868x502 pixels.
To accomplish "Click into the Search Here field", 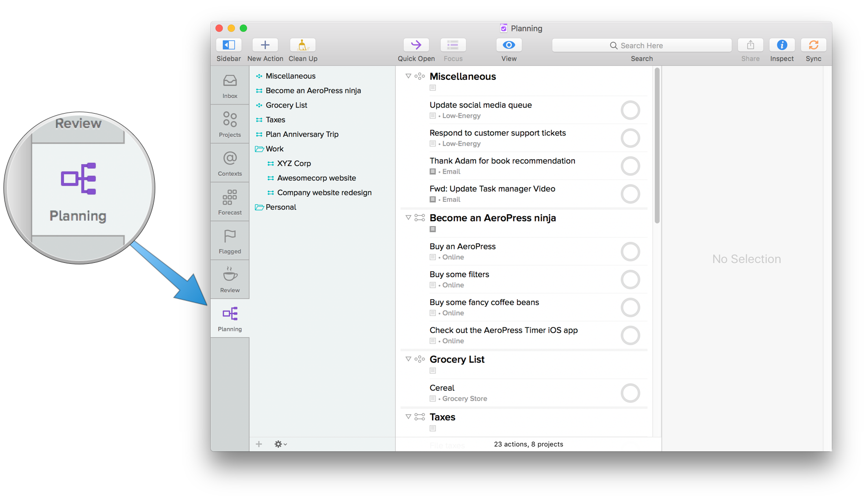I will pyautogui.click(x=642, y=45).
